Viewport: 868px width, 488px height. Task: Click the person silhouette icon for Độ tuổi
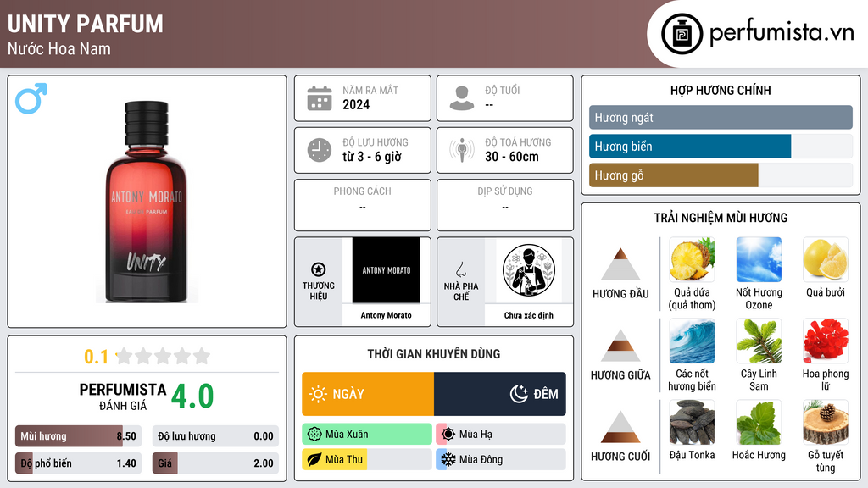click(462, 98)
